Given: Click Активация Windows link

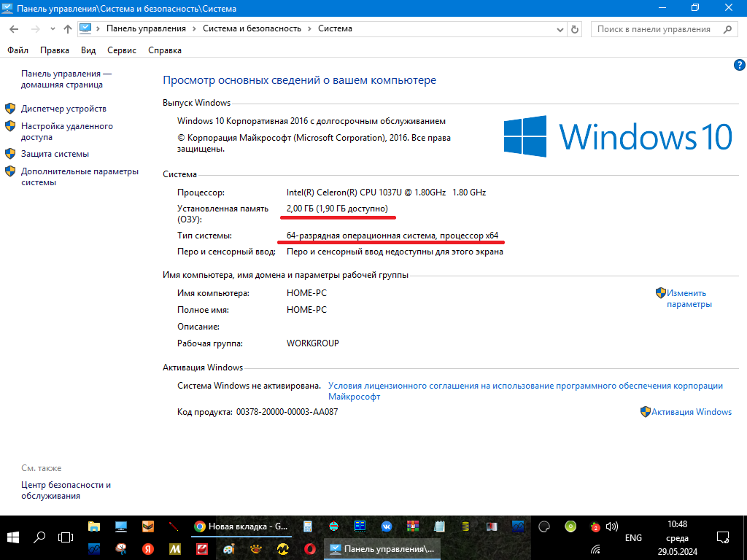Looking at the screenshot, I should [x=692, y=412].
